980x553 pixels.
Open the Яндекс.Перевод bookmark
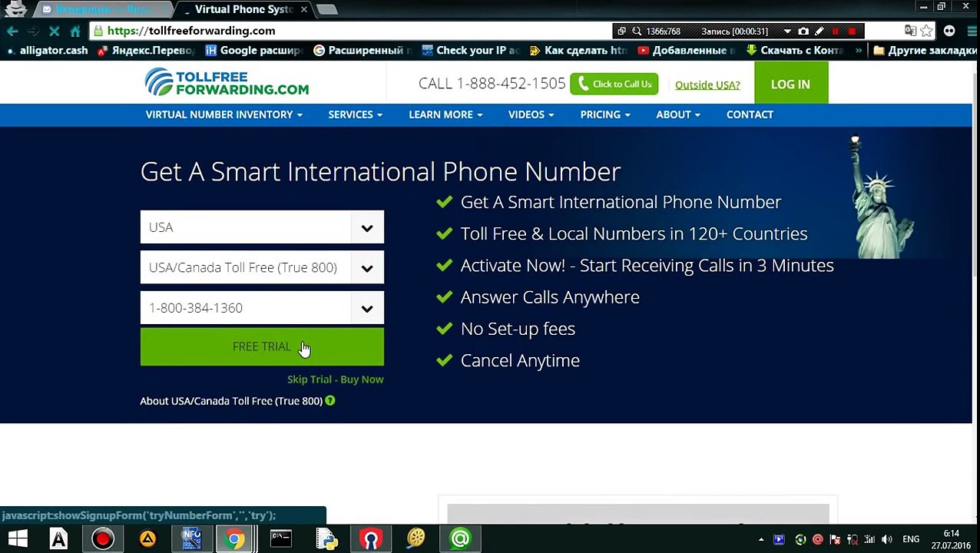coord(146,50)
